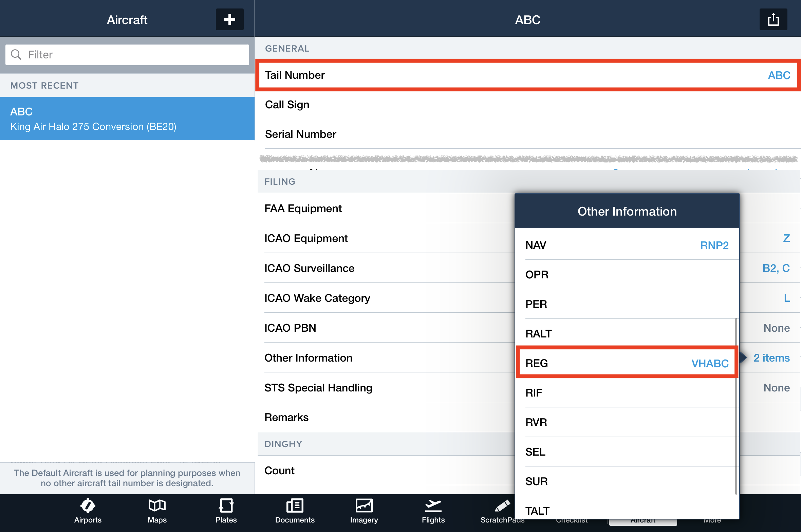
Task: Select the PER entry in popup
Action: pyautogui.click(x=627, y=304)
